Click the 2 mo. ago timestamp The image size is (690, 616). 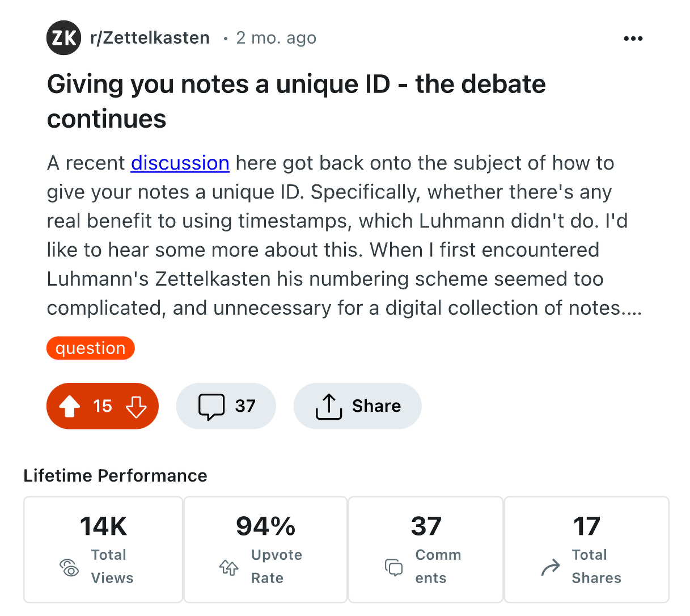(276, 37)
